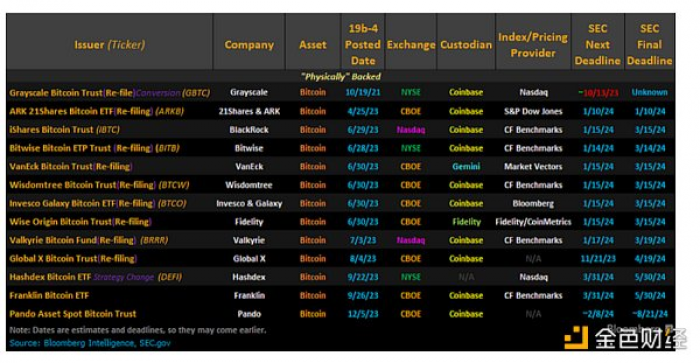Screen dimensions: 700x363
Task: Click the Market Vectors provider cell
Action: point(533,167)
